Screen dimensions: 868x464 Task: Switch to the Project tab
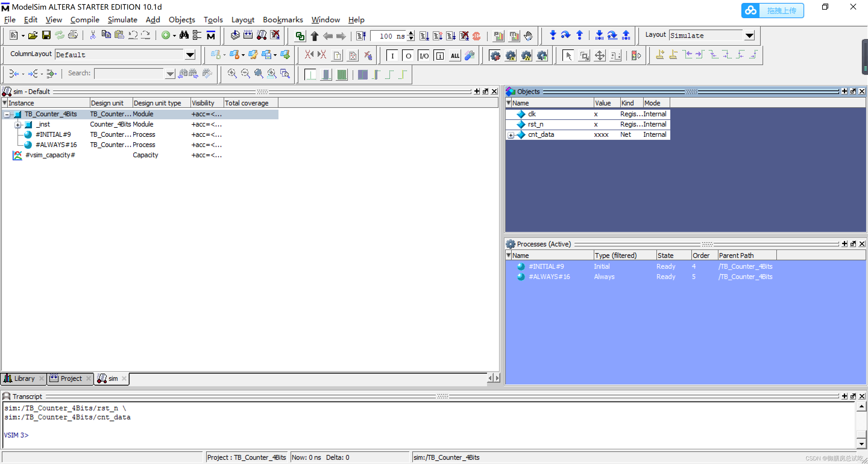tap(71, 378)
